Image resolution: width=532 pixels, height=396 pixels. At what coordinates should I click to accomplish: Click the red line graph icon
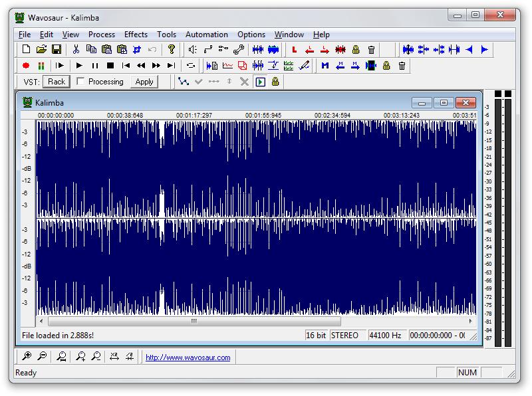[x=227, y=65]
